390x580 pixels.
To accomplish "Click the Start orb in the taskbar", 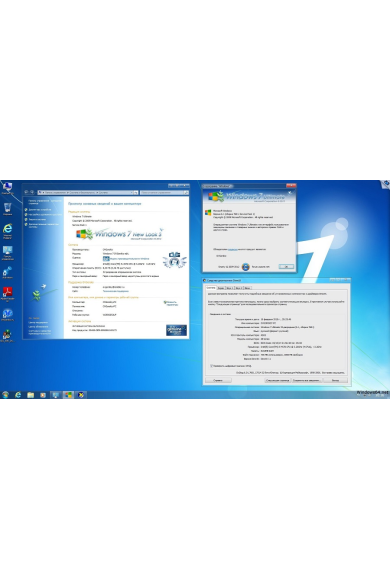I will [x=6, y=395].
